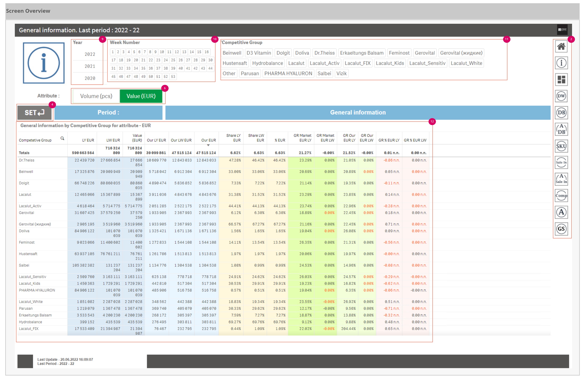Switch attribute to Volume (pcs)
Viewport: 588px width, 384px height.
(96, 96)
